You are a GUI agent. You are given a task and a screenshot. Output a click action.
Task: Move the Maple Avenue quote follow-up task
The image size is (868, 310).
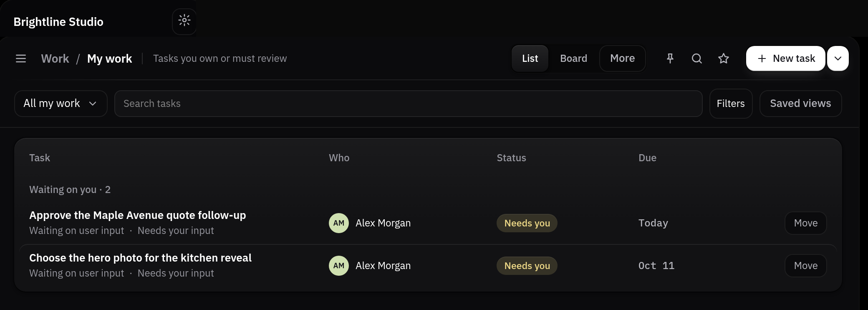pyautogui.click(x=805, y=223)
